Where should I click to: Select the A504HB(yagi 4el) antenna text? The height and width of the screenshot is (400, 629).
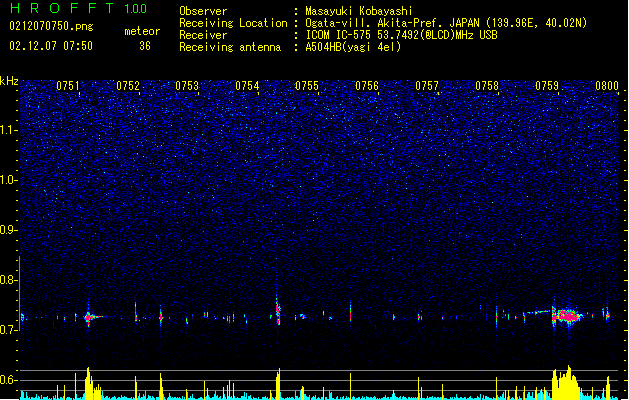(353, 47)
